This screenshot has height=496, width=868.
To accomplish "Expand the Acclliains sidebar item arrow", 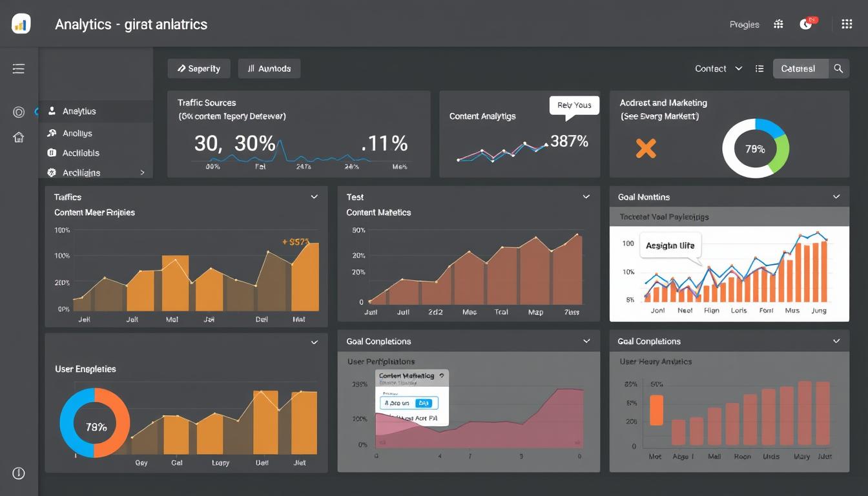I will point(142,172).
